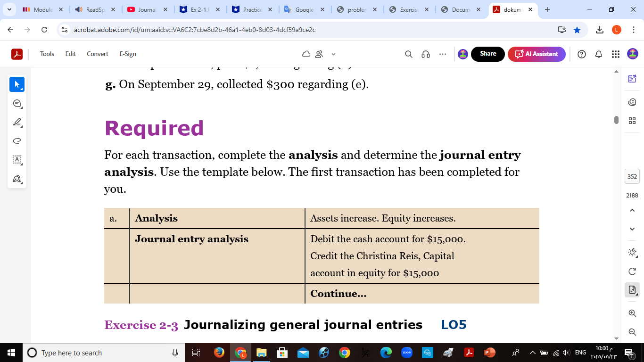The image size is (644, 362).
Task: Launch the AI Assistant
Action: point(537,54)
